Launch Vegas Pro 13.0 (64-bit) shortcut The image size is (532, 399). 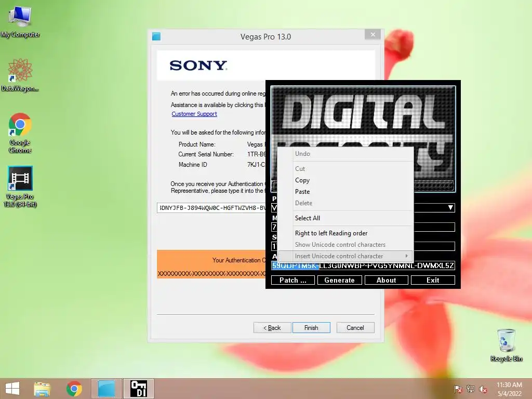point(20,187)
